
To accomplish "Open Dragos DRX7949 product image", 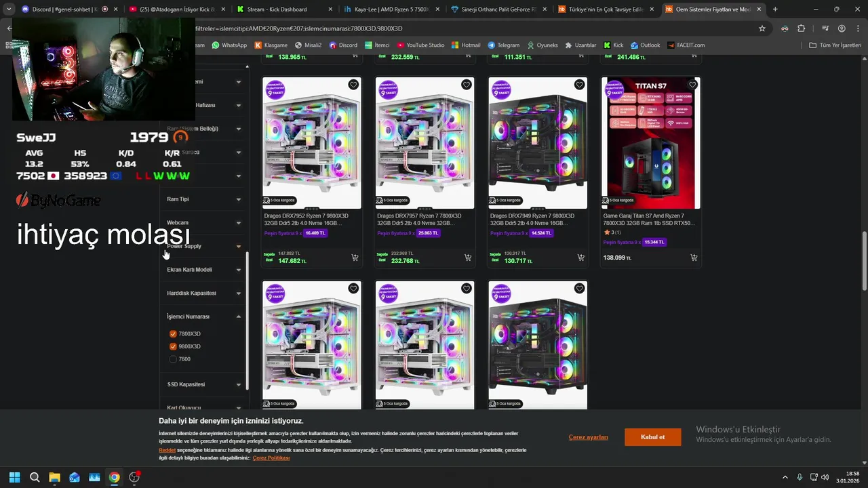I will (537, 143).
